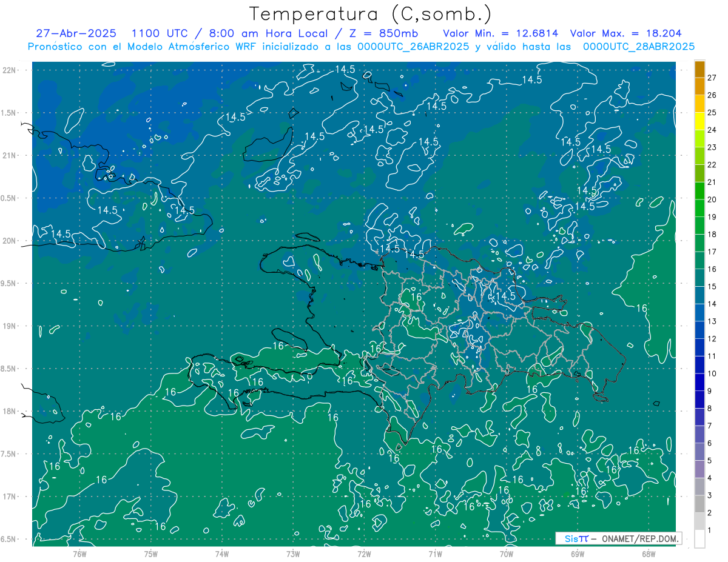Click the '76W' longitude axis label
728x562 pixels.
79,554
